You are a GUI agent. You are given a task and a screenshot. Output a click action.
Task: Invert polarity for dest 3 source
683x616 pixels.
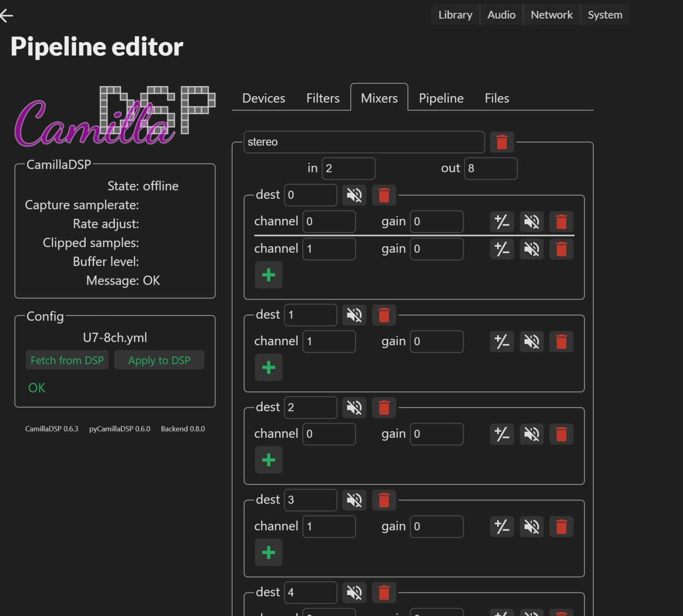click(502, 527)
